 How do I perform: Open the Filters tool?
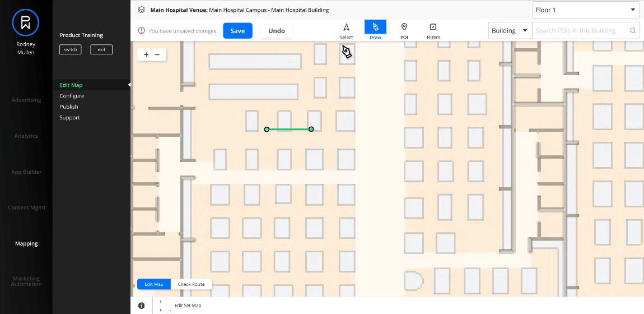click(x=433, y=31)
